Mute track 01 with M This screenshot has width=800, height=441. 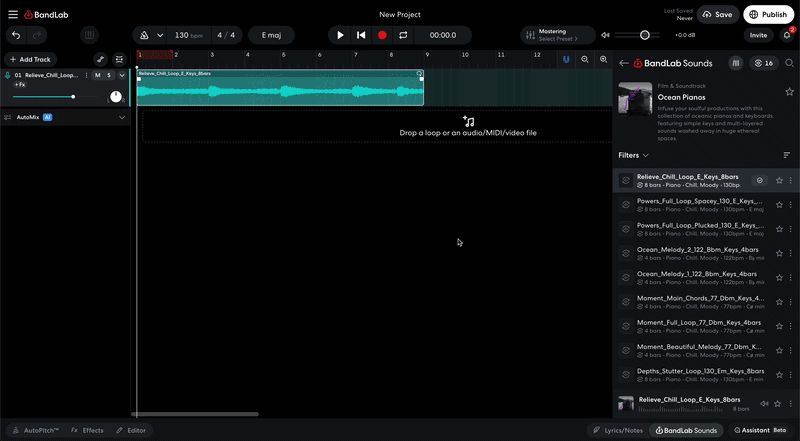pos(97,76)
